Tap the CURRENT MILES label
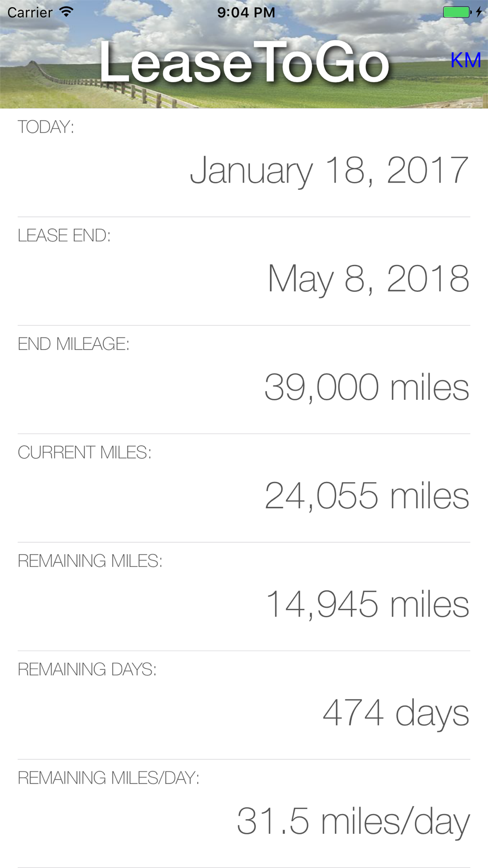Viewport: 488px width, 868px height. pos(84,452)
